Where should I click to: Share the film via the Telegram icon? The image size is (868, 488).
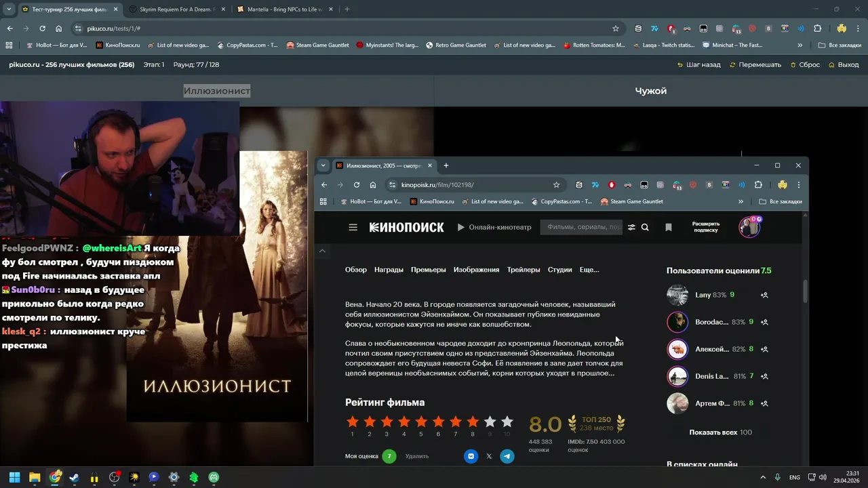pos(507,456)
